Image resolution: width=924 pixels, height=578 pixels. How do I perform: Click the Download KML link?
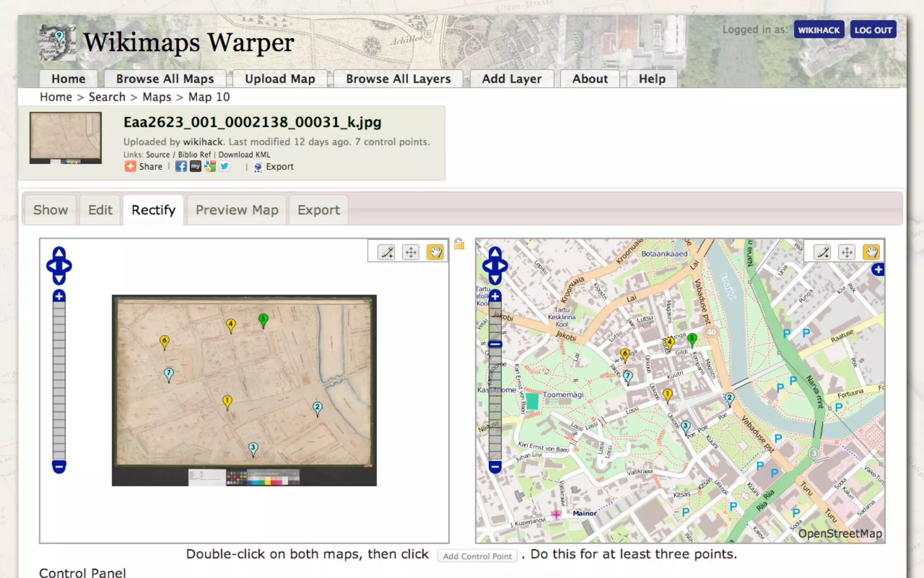click(244, 154)
